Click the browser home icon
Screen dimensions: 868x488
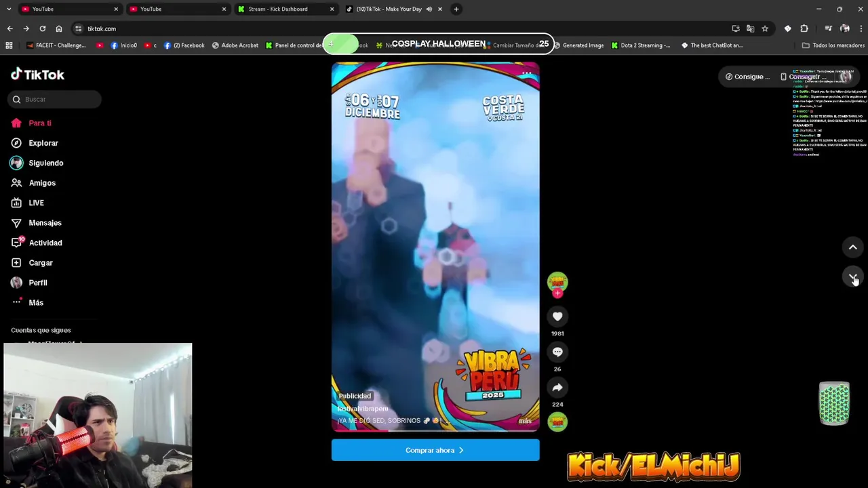[x=59, y=28]
